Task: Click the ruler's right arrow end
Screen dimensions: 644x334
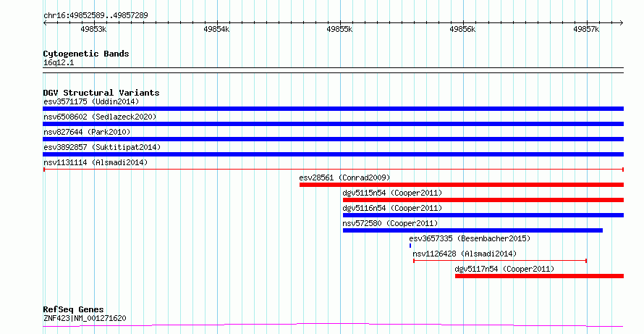Action: [622, 23]
